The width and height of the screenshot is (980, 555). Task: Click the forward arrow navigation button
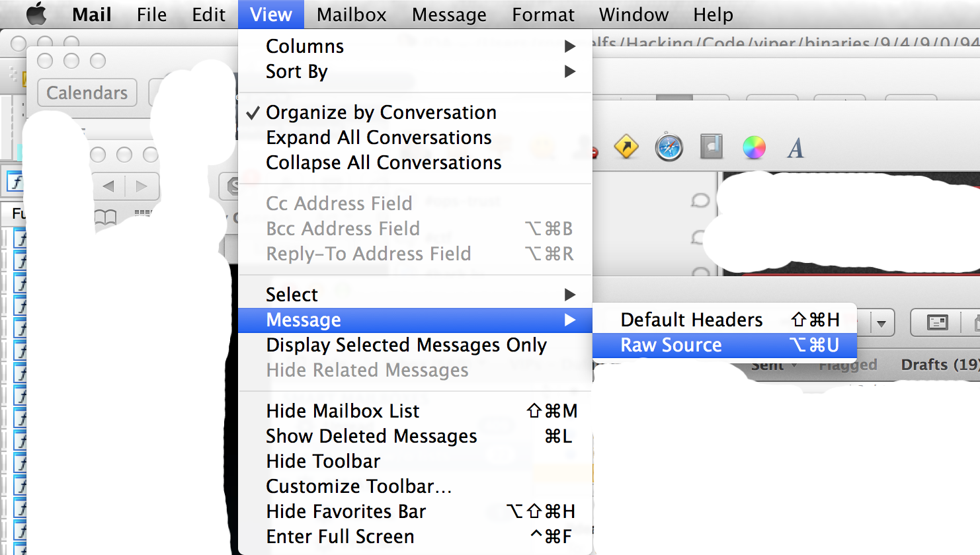coord(141,186)
